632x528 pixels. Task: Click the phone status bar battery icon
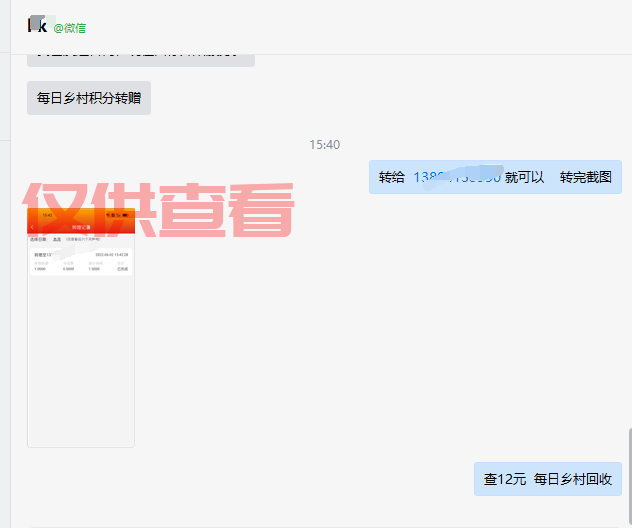pos(126,215)
